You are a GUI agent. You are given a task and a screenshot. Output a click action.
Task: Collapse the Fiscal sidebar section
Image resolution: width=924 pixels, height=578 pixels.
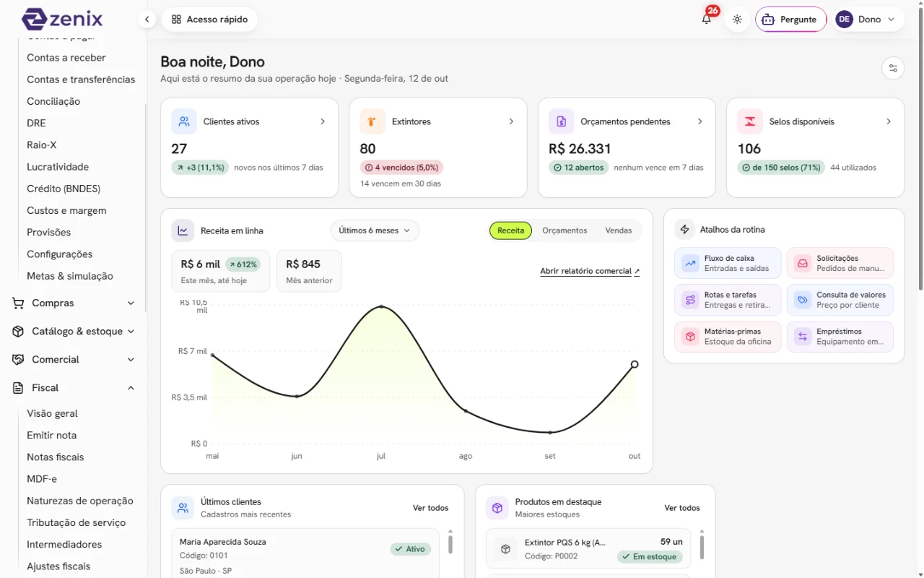pyautogui.click(x=74, y=388)
